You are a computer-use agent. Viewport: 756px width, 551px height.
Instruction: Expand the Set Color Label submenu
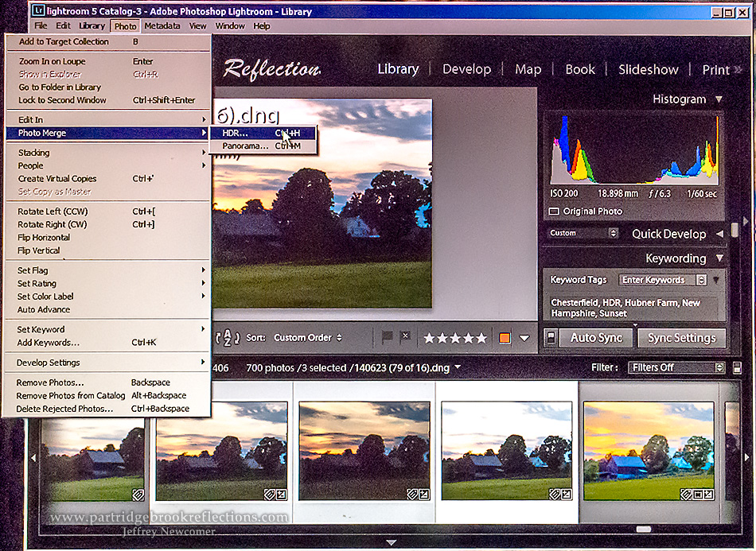pyautogui.click(x=108, y=297)
